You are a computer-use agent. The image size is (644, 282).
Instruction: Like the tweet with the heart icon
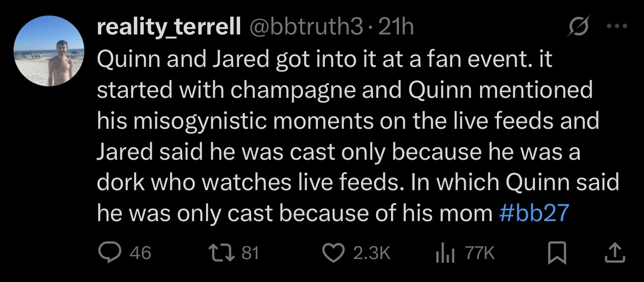coord(332,253)
